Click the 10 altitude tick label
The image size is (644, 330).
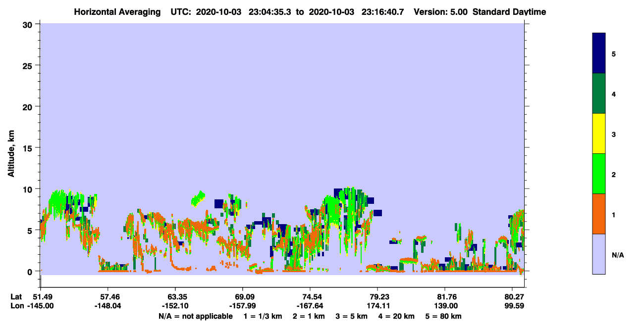tap(29, 189)
